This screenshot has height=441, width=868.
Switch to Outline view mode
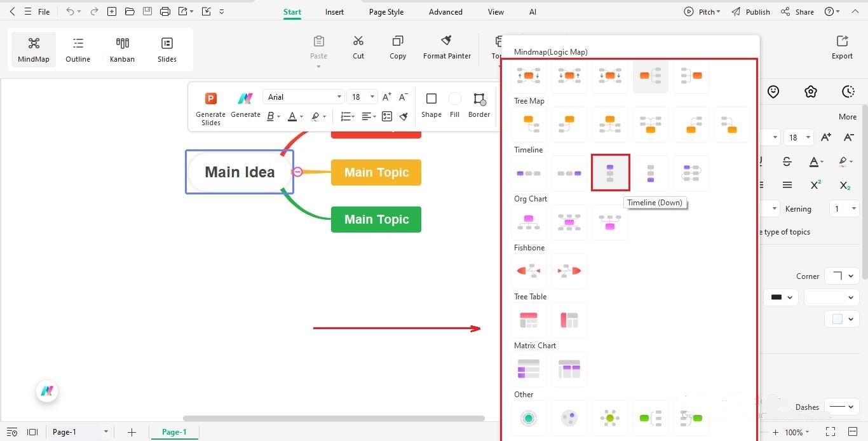(x=78, y=50)
